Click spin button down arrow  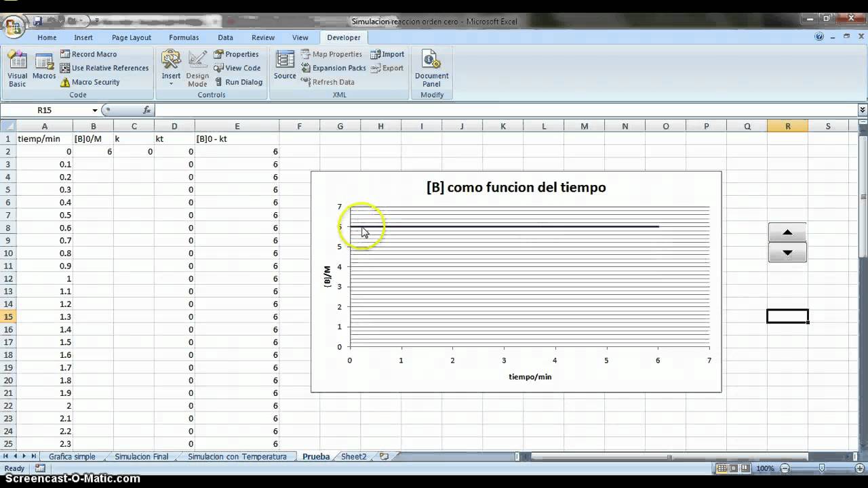(787, 253)
